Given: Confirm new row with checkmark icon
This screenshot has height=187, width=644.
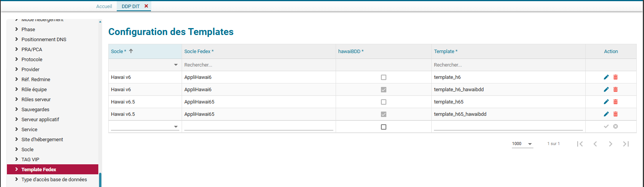Looking at the screenshot, I should click(x=606, y=127).
